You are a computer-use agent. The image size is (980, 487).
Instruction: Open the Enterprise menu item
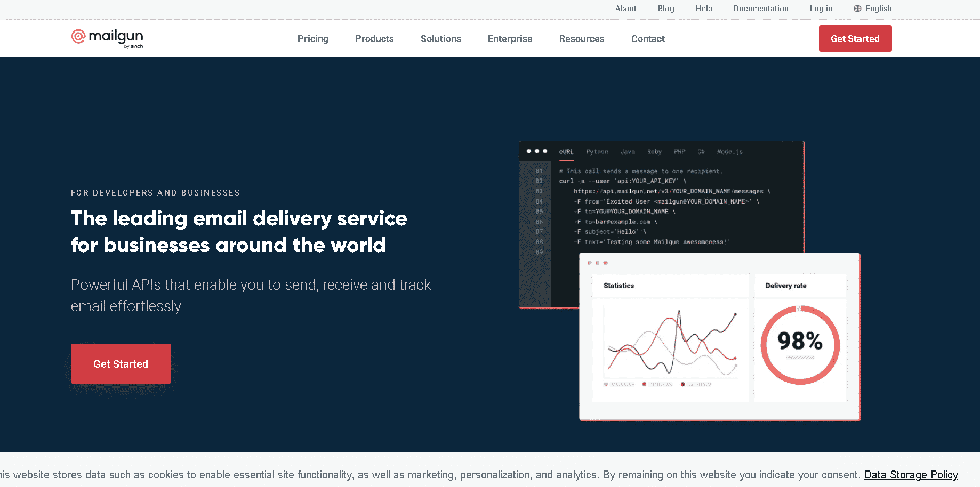click(x=510, y=39)
